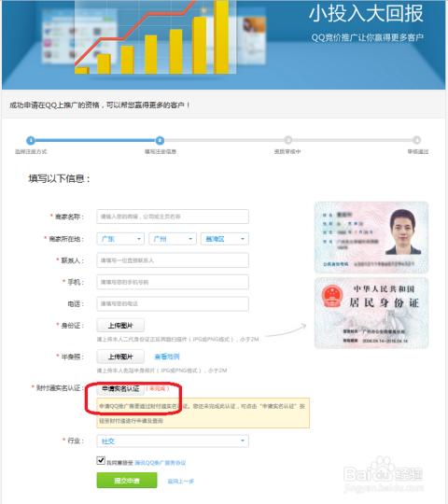Click the 居民身份证 back sample image
This screenshot has height=504, width=448.
point(371,314)
